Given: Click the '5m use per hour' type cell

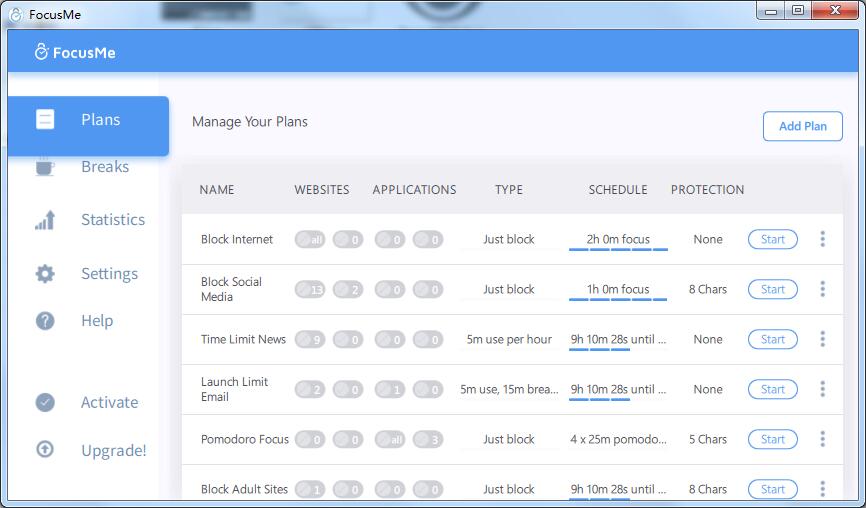Looking at the screenshot, I should pyautogui.click(x=509, y=340).
